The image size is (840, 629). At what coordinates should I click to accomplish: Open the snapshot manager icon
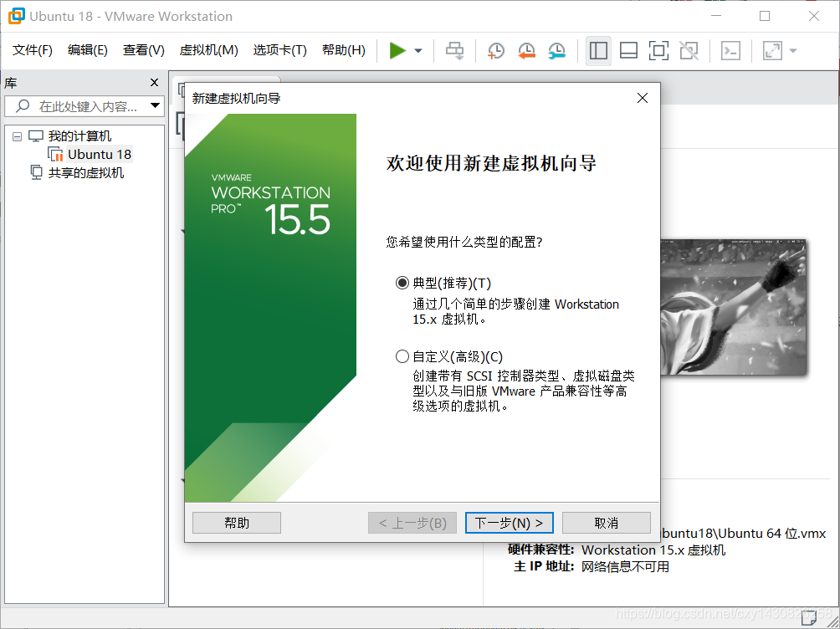[x=557, y=51]
